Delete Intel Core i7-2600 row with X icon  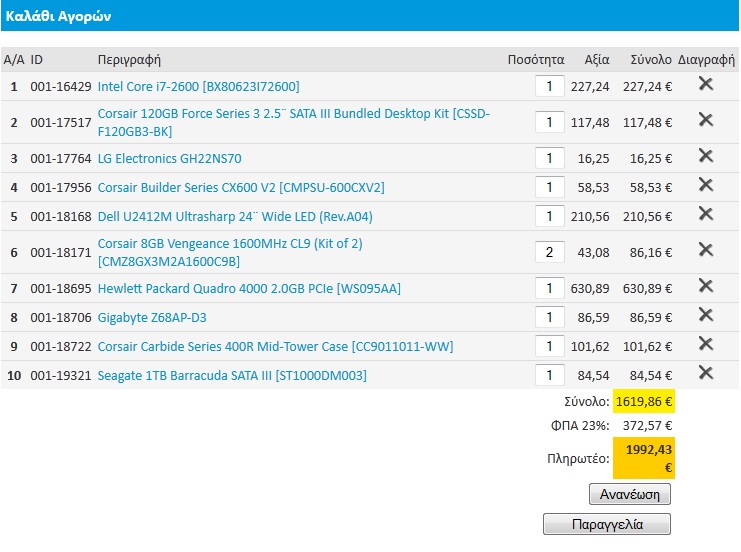(x=706, y=84)
